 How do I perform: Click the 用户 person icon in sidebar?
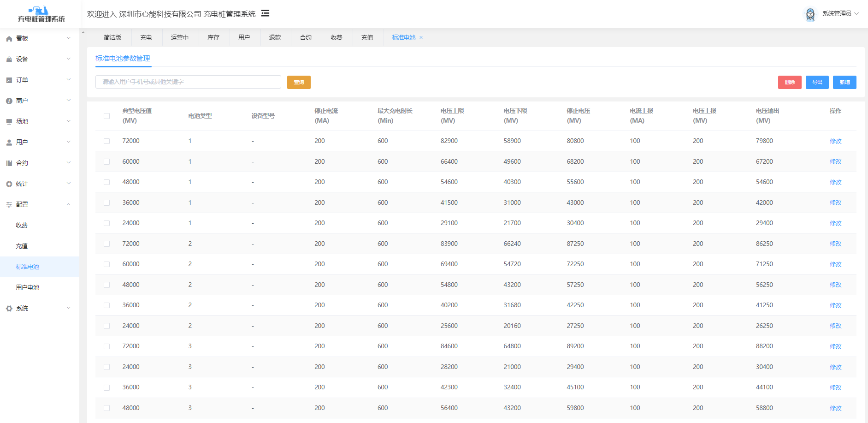(9, 143)
